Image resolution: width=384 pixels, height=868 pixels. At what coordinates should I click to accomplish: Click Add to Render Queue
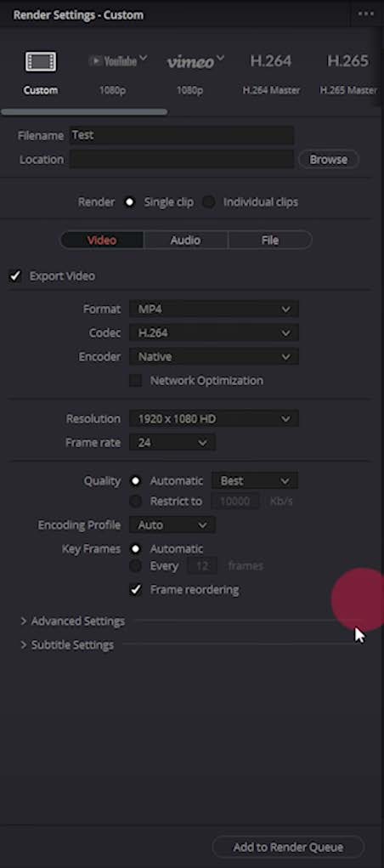288,847
